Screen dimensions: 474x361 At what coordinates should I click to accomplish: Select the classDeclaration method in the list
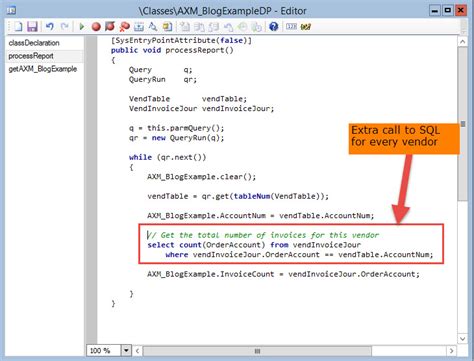coord(34,43)
